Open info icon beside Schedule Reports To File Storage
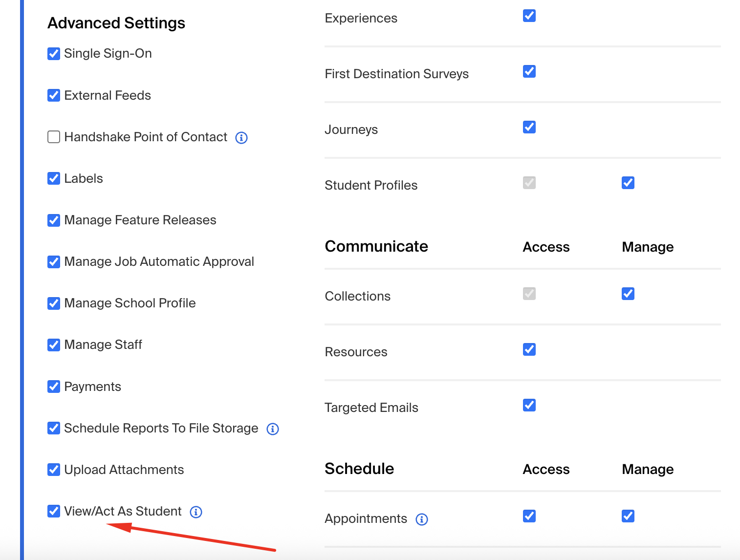The height and width of the screenshot is (560, 740). pos(273,429)
